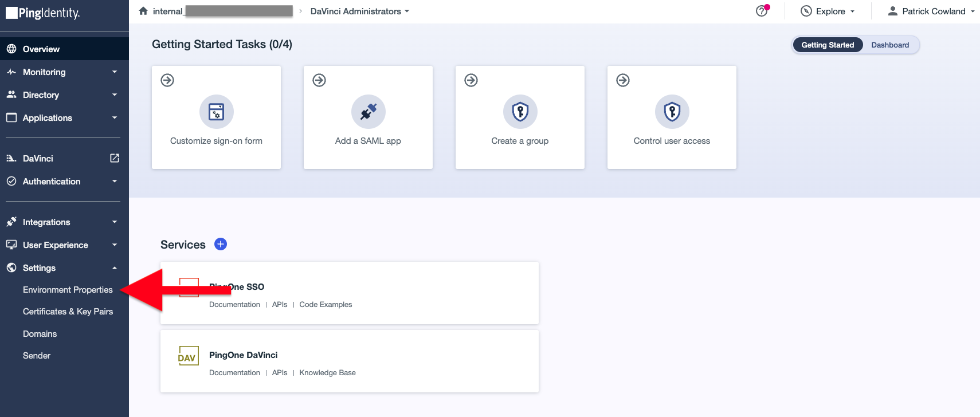
Task: Click the PingOne DaVinci service title
Action: pos(243,355)
